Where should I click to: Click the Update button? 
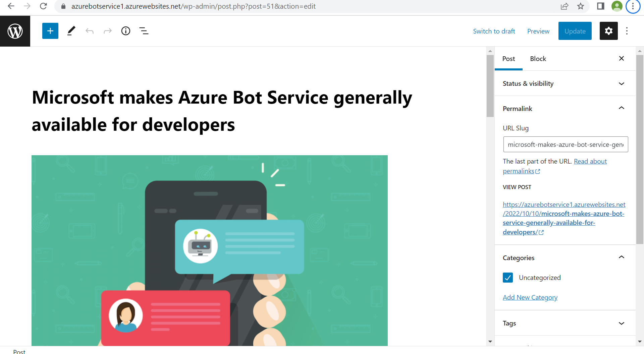click(x=575, y=31)
